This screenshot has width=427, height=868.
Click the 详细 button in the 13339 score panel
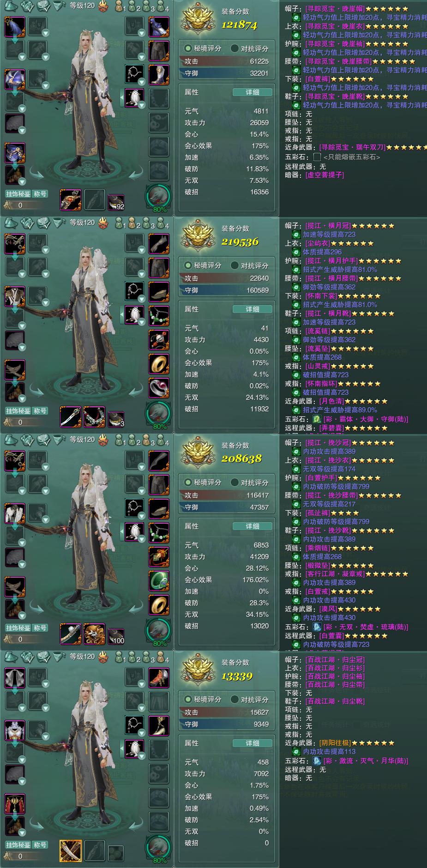point(252,743)
